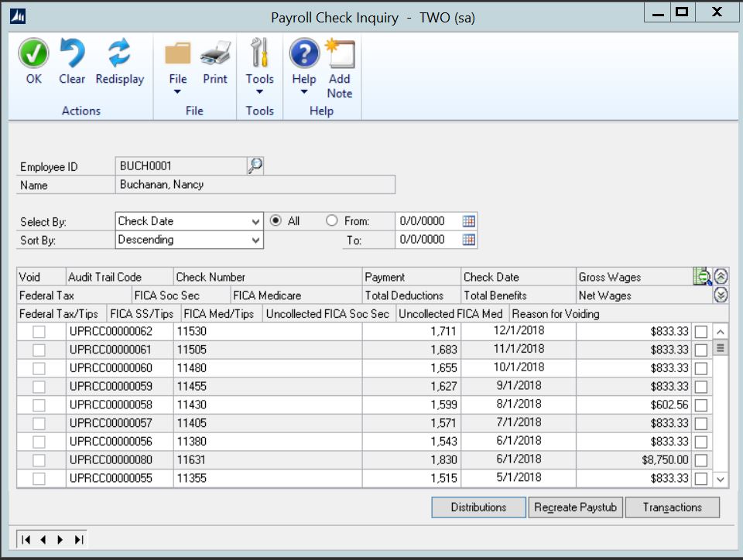Click the OK checkmark icon
The width and height of the screenshot is (743, 560).
(33, 53)
